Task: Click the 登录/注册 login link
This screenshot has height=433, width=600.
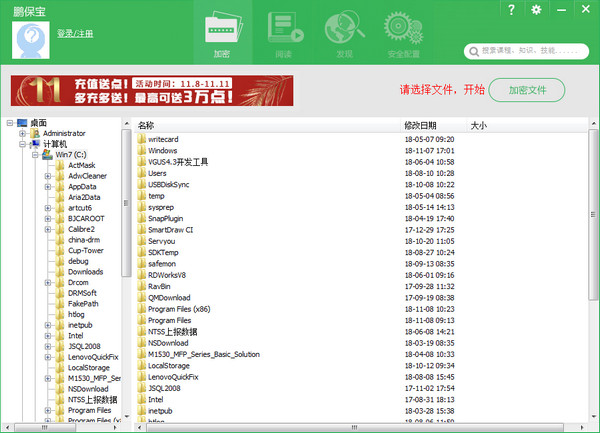Action: [72, 34]
